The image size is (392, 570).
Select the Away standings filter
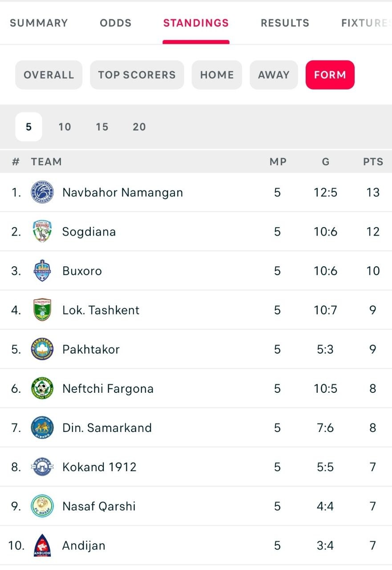click(x=274, y=75)
